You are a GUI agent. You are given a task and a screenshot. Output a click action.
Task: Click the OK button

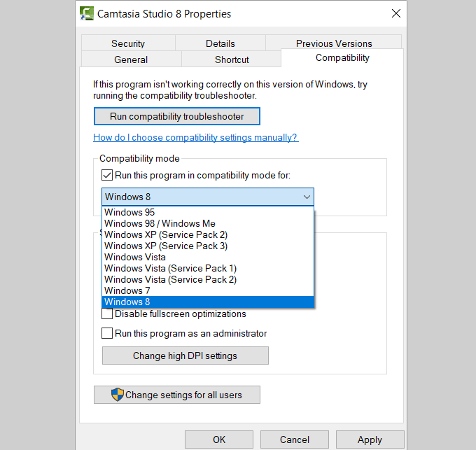(219, 440)
